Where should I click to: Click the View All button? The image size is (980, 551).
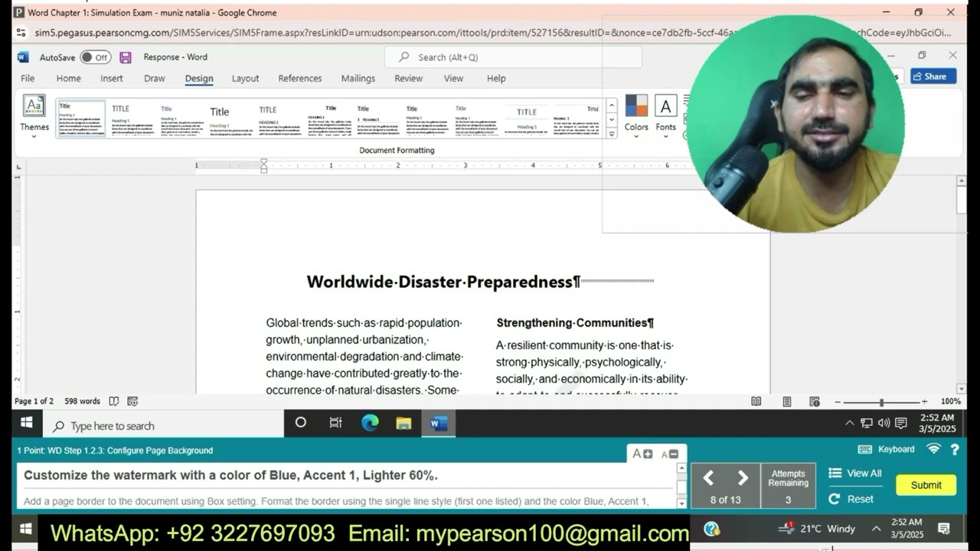(854, 473)
